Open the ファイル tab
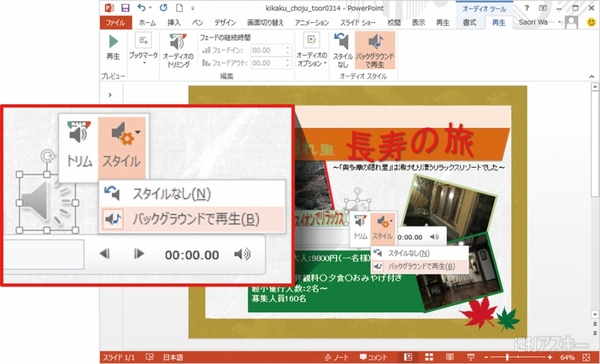Screen dimensions: 600x364 (116, 23)
